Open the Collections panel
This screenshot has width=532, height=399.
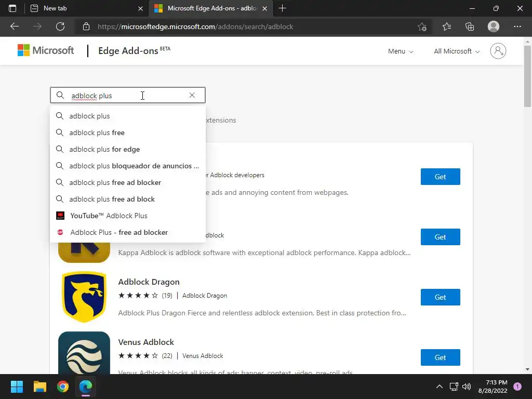pyautogui.click(x=470, y=26)
